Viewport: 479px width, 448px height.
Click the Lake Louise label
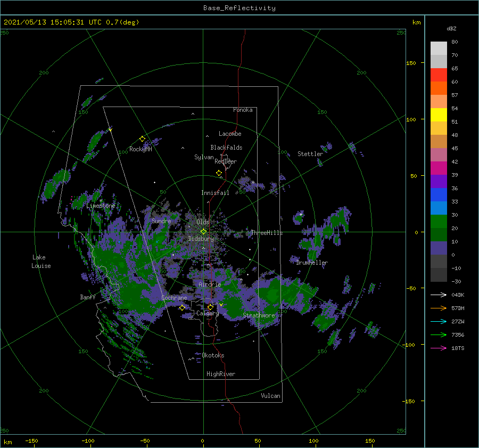tap(41, 262)
